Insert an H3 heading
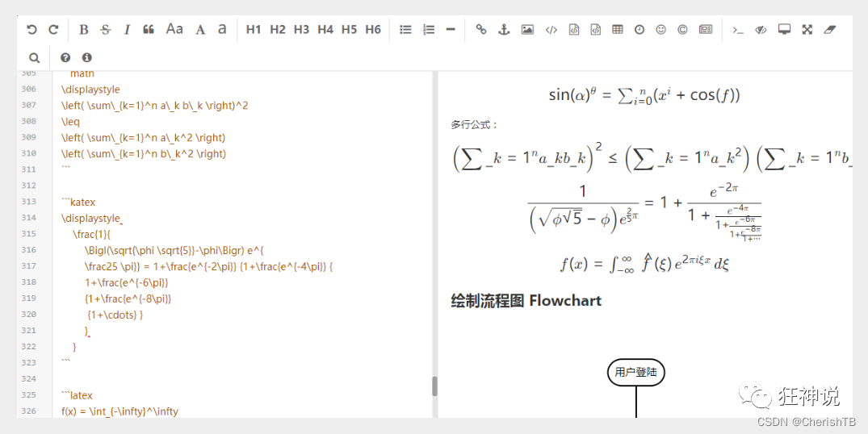This screenshot has width=868, height=434. tap(301, 30)
